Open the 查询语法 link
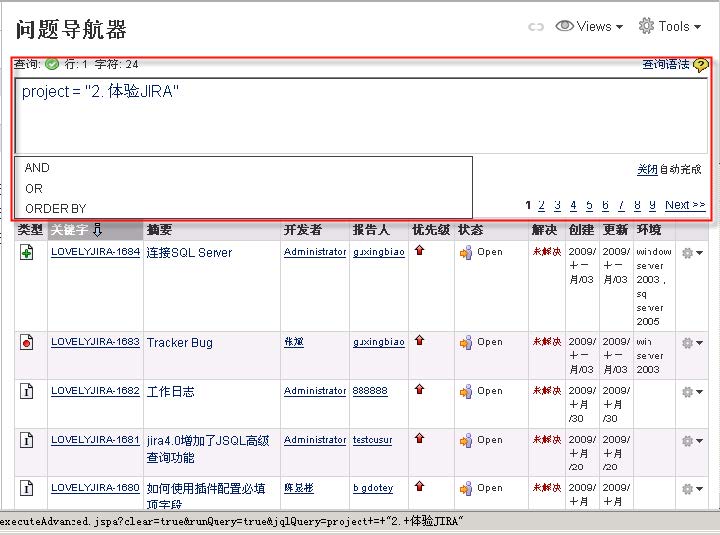720x535 pixels. click(666, 64)
